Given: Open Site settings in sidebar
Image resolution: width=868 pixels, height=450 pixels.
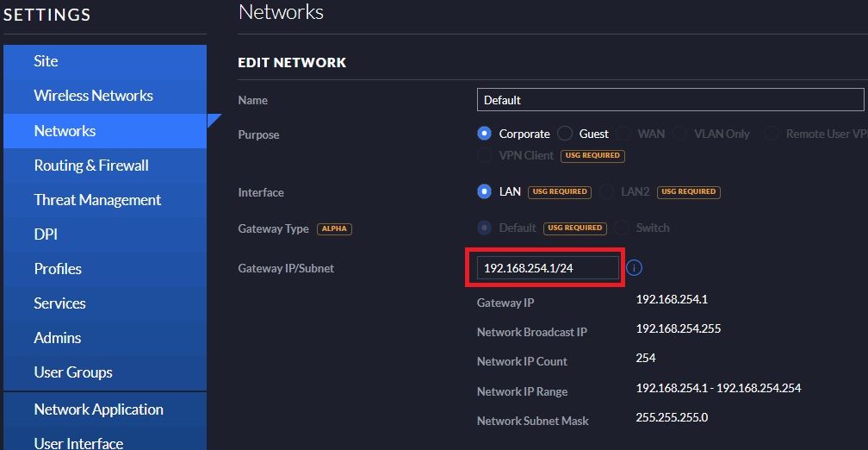Looking at the screenshot, I should [x=46, y=61].
